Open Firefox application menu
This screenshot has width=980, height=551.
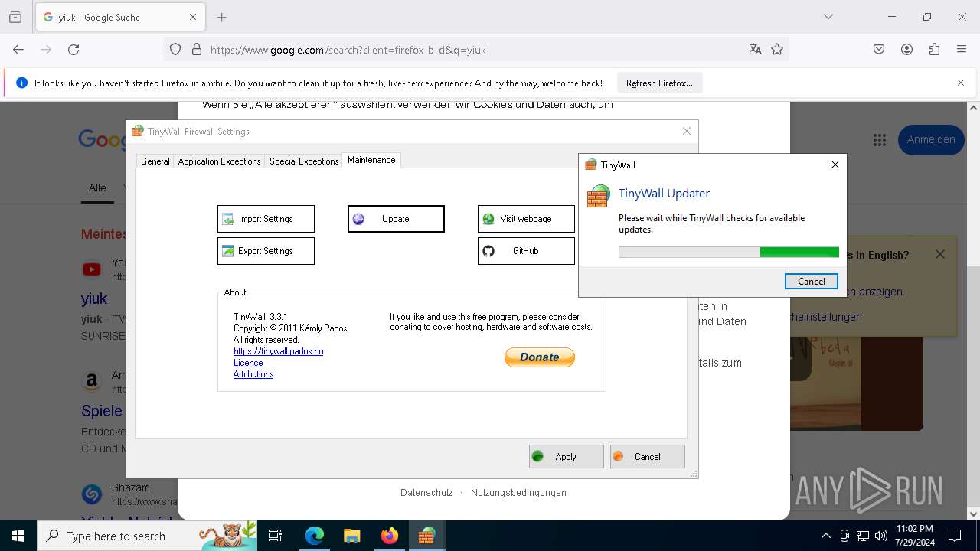pyautogui.click(x=962, y=50)
